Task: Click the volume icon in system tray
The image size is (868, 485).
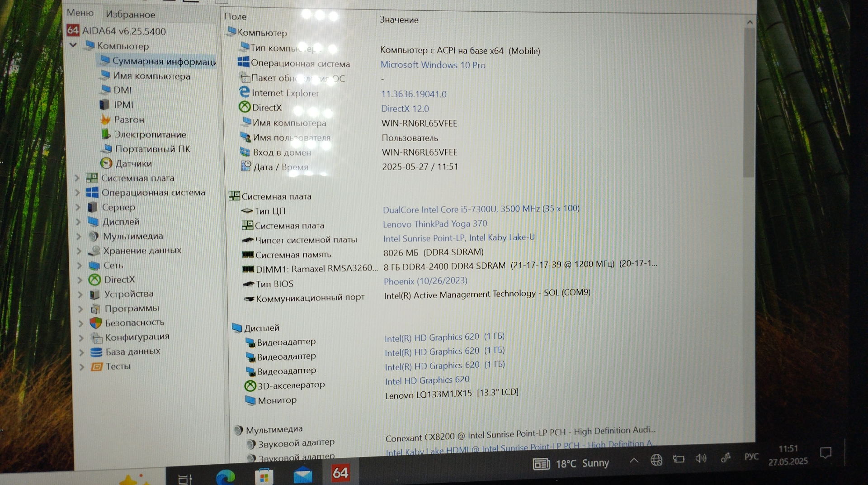Action: (x=701, y=458)
